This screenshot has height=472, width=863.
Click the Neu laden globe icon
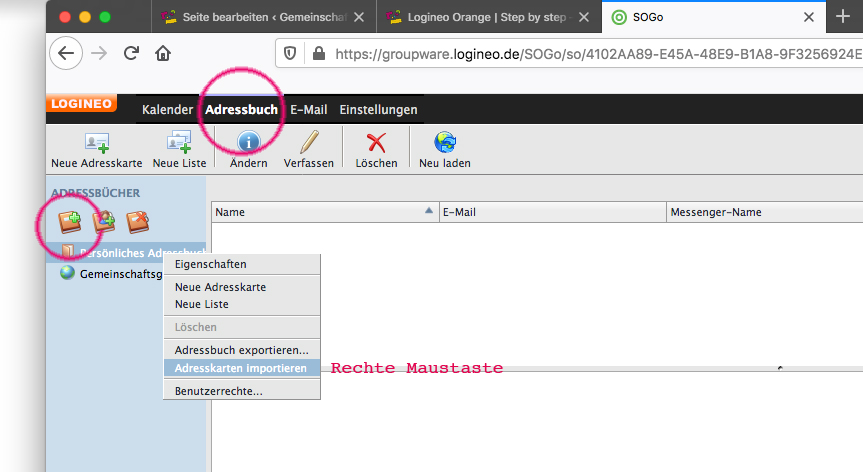pos(444,142)
